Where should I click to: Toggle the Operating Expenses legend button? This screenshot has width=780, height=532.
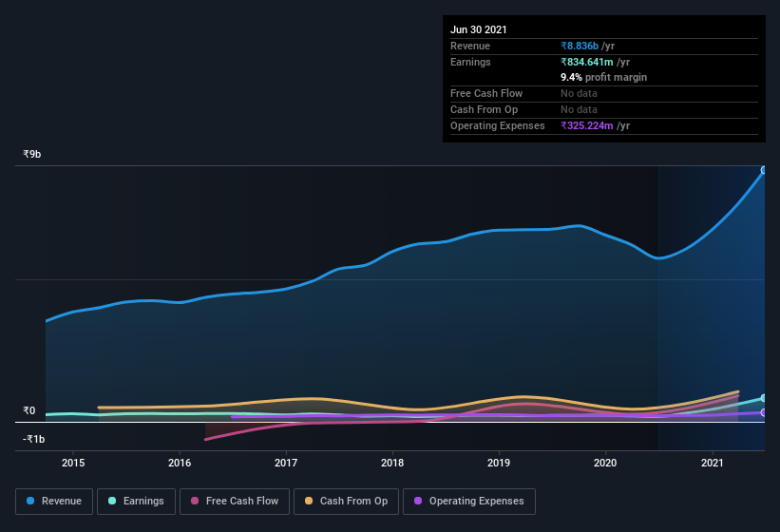469,502
